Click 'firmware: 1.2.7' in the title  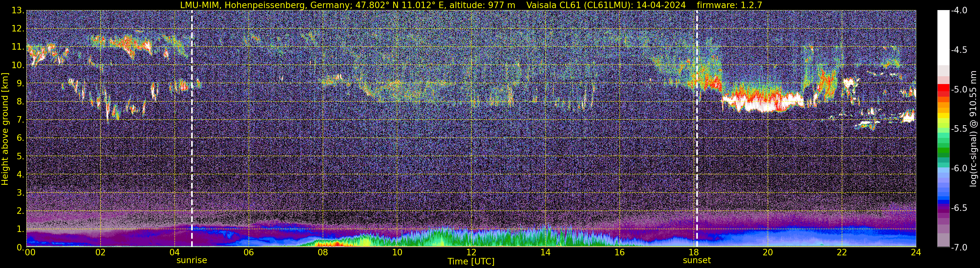click(x=729, y=5)
